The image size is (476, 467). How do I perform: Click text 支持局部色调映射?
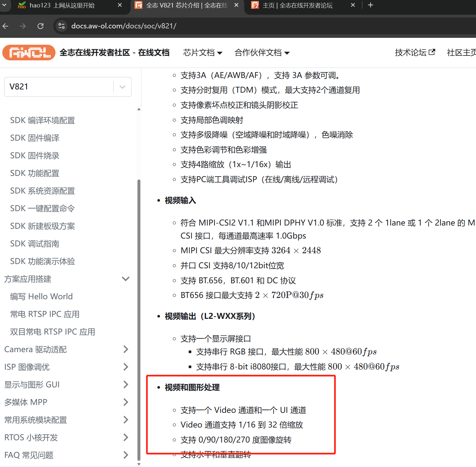(x=212, y=120)
